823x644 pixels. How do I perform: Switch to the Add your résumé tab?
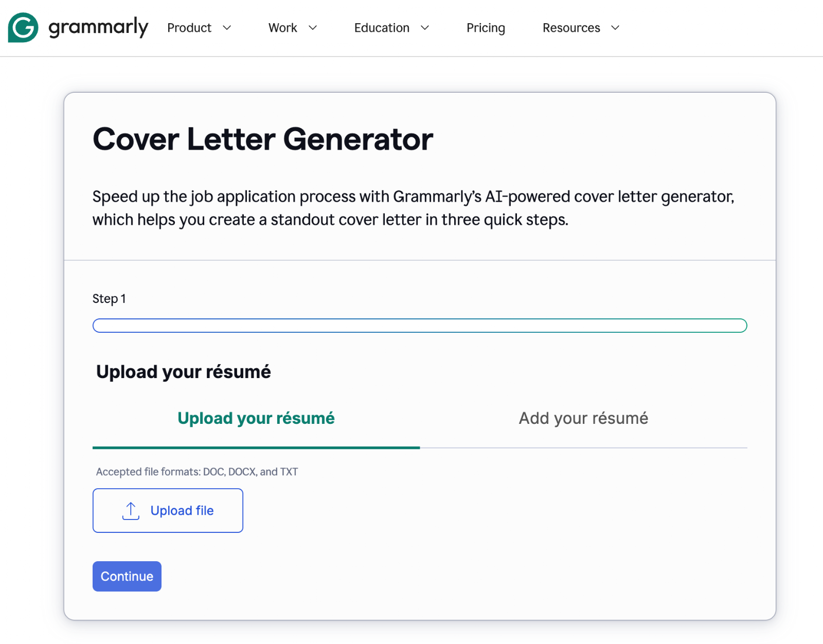point(583,418)
